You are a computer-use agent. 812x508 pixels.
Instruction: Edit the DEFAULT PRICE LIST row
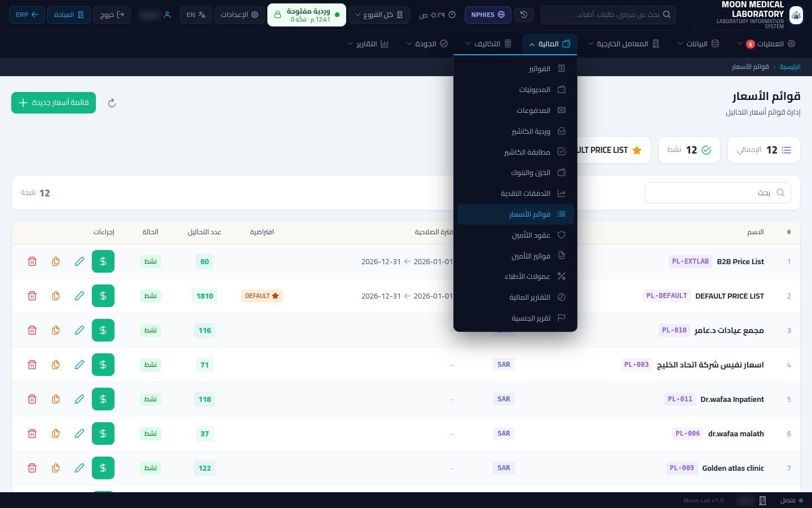(x=80, y=296)
